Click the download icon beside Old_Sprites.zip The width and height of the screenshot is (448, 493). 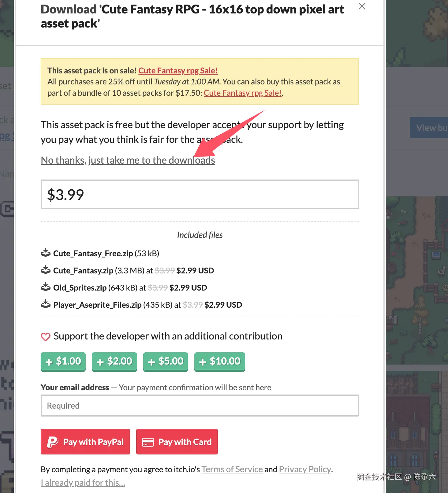[46, 287]
